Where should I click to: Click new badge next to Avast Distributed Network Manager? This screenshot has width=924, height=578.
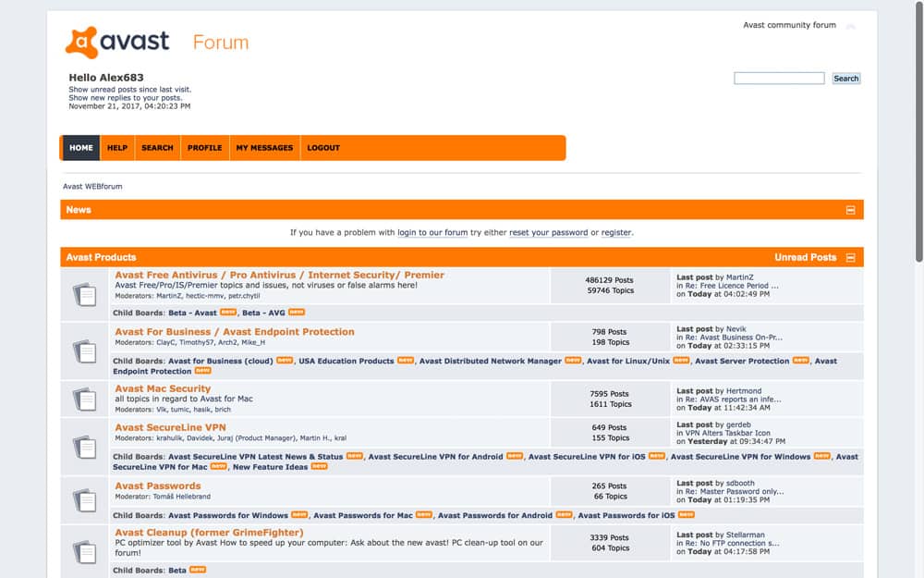(x=574, y=361)
